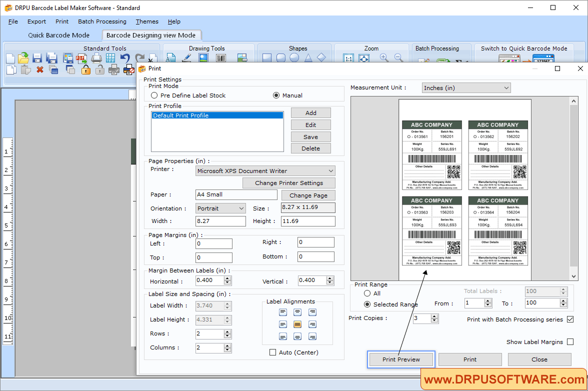Select the Rounded Rectangle shape tool
This screenshot has height=391, width=588.
pos(281,57)
